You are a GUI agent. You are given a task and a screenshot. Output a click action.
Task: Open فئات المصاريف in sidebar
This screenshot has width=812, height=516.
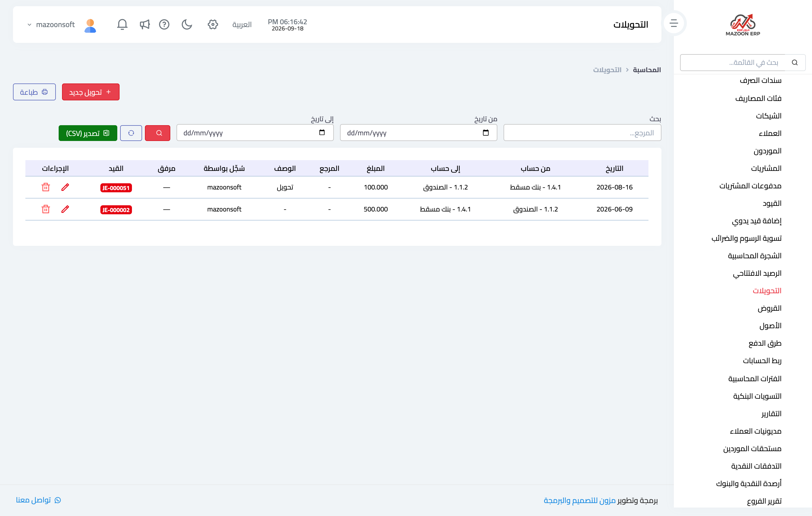tap(758, 98)
